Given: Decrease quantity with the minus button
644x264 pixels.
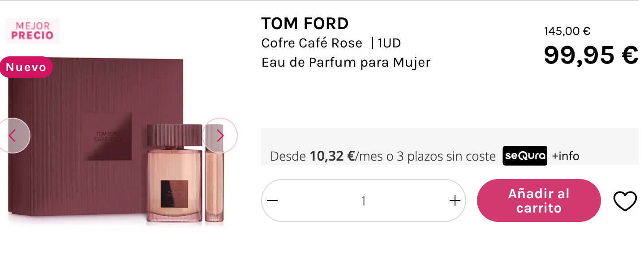Looking at the screenshot, I should tap(272, 200).
